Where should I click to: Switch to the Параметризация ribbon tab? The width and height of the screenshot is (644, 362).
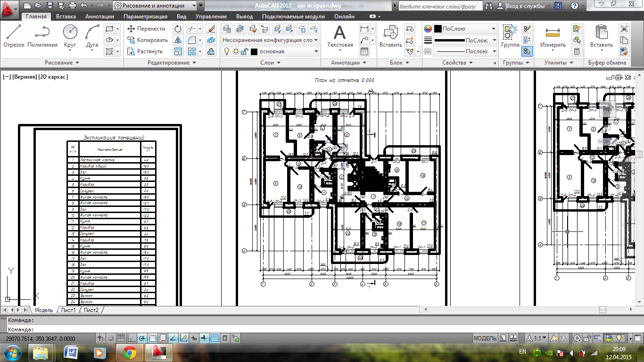145,16
